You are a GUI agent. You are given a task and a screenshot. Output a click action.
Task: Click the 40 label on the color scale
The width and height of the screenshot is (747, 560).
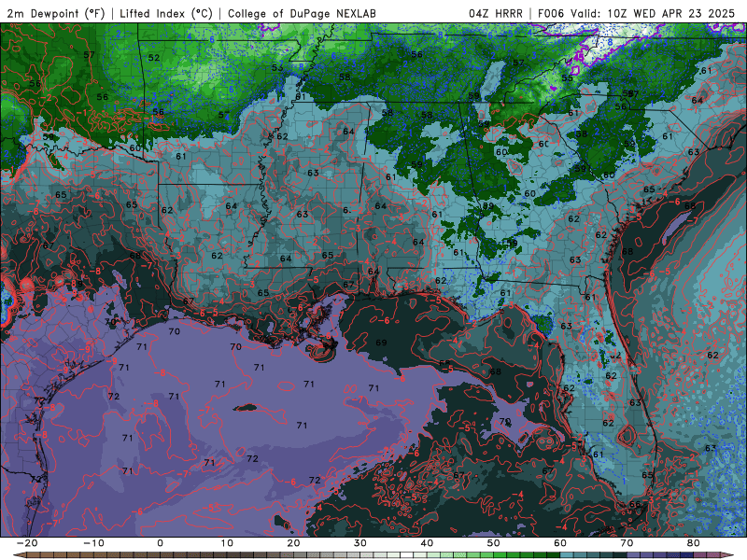click(x=427, y=543)
